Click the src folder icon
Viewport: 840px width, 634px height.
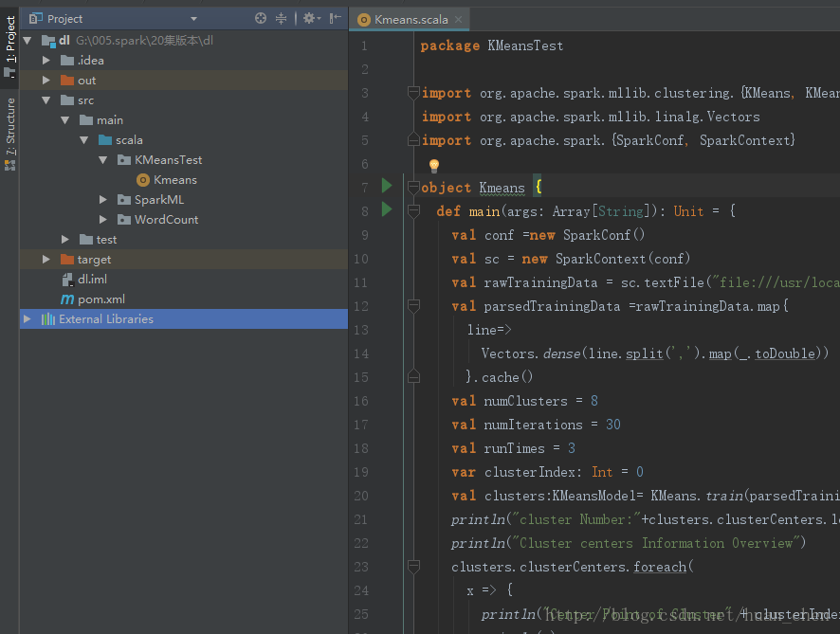(x=67, y=100)
